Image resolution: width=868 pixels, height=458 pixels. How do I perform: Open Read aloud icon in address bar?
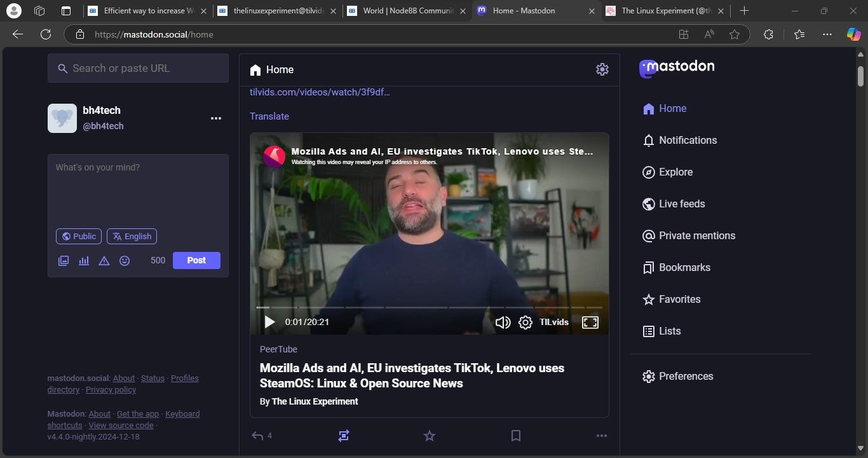709,34
